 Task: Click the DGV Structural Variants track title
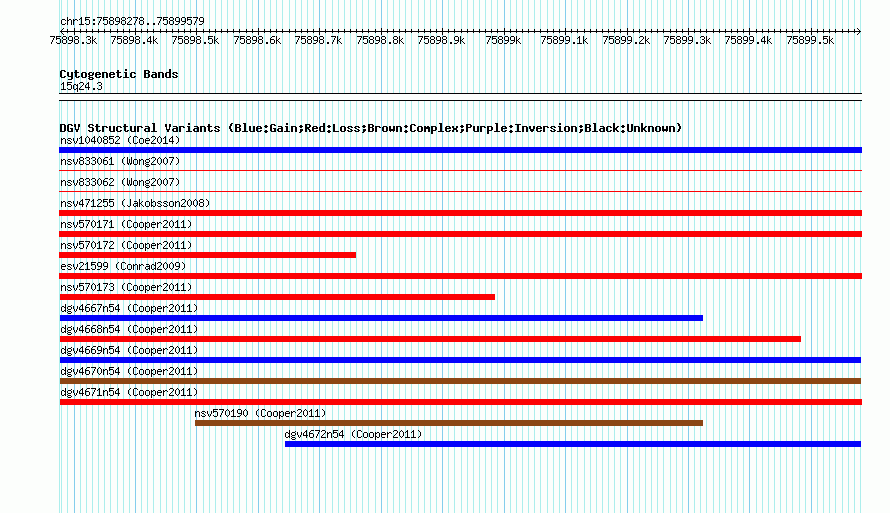point(371,128)
